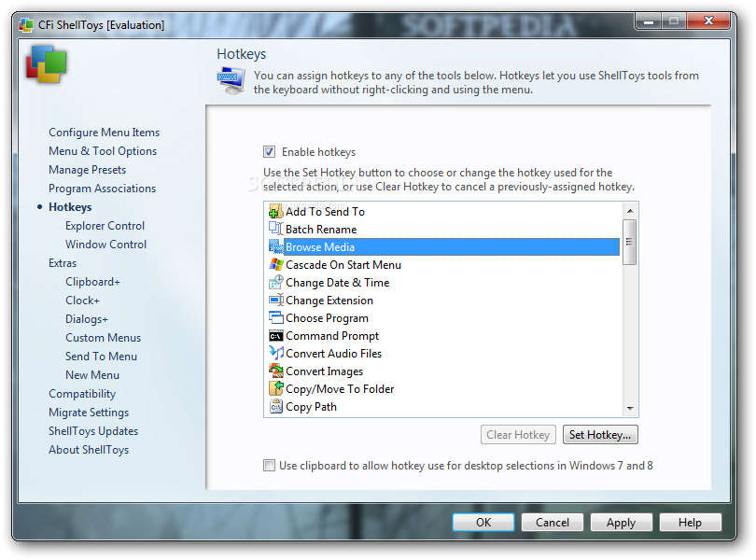Open Explorer Control settings
Screen dimensions: 756x560
click(x=105, y=226)
